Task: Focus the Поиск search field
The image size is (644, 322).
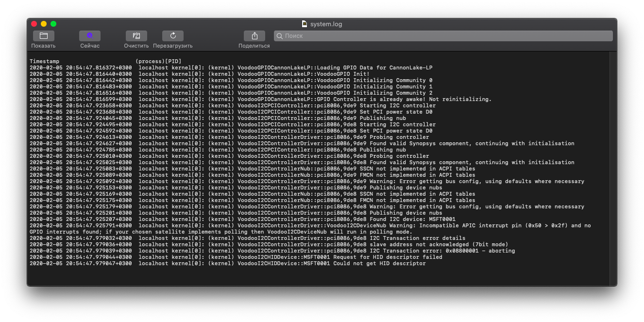Action: pos(443,35)
